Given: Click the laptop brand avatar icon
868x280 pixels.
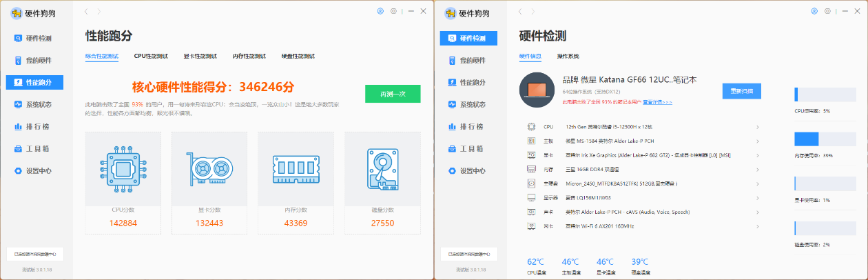Looking at the screenshot, I should [x=537, y=89].
